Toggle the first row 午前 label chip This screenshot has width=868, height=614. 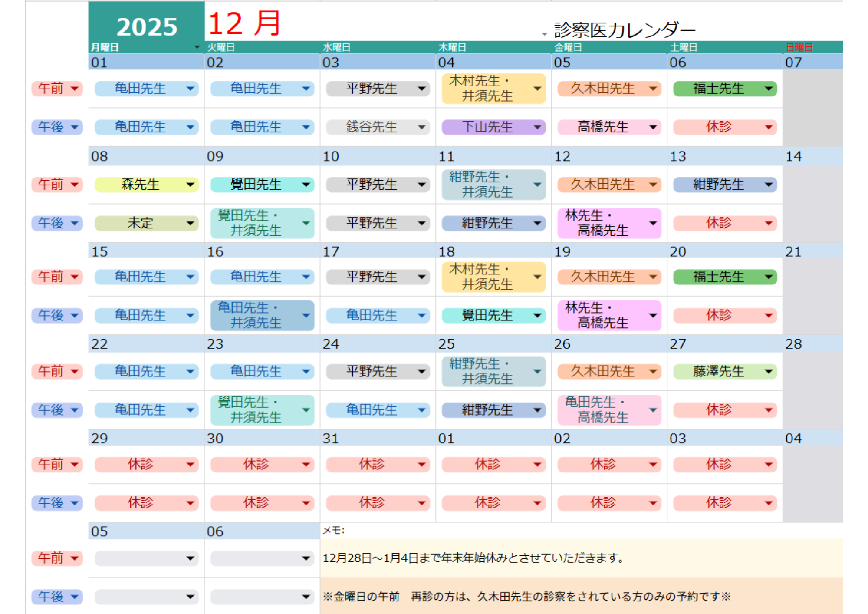(x=57, y=89)
